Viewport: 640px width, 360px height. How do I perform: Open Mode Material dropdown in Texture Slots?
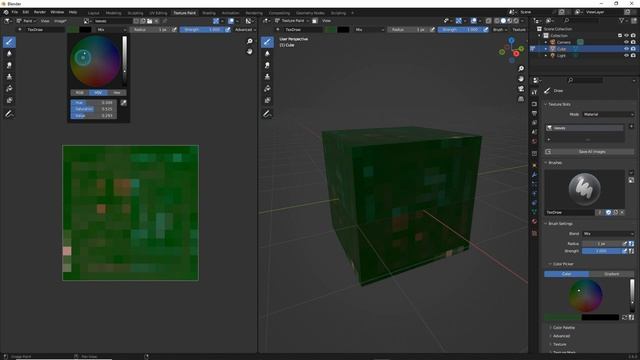click(x=608, y=114)
